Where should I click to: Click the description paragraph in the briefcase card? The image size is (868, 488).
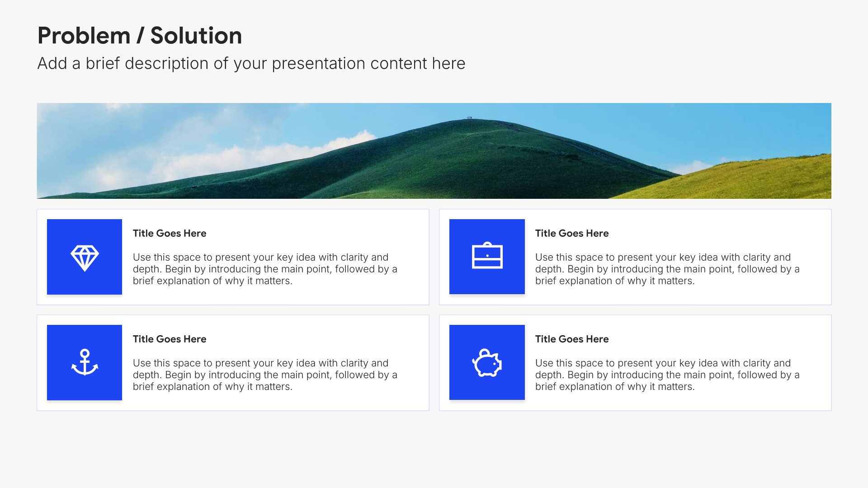[x=667, y=269]
